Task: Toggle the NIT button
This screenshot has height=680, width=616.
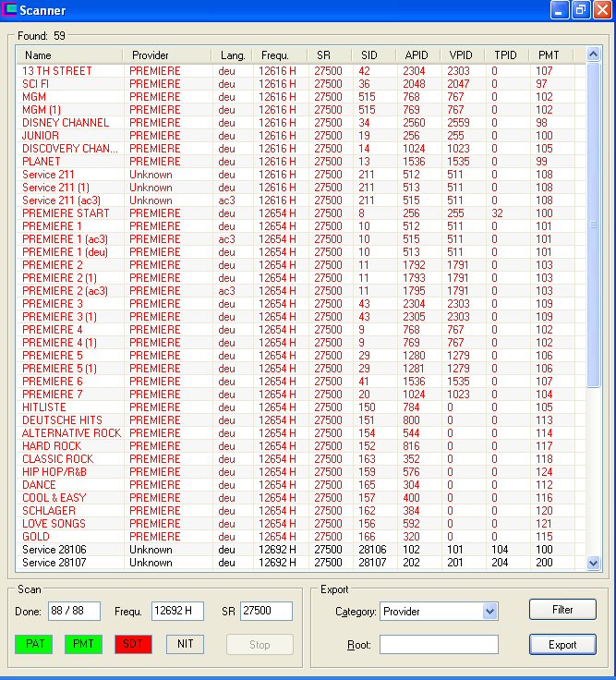Action: pyautogui.click(x=185, y=644)
